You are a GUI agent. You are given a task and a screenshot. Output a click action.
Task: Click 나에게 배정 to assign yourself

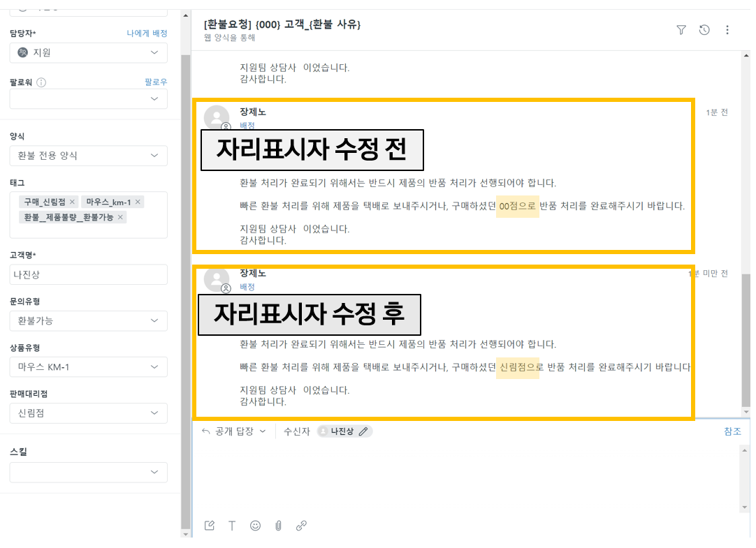pos(148,33)
